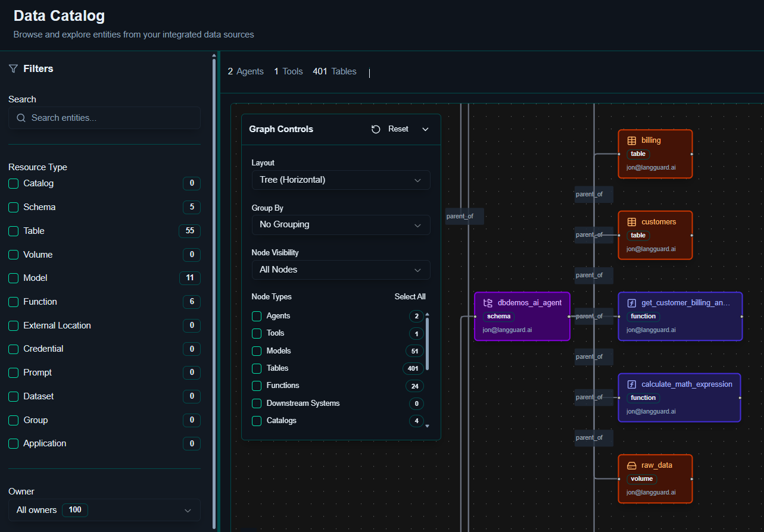Click the table icon on customers node
Viewport: 764px width, 532px height.
point(632,222)
